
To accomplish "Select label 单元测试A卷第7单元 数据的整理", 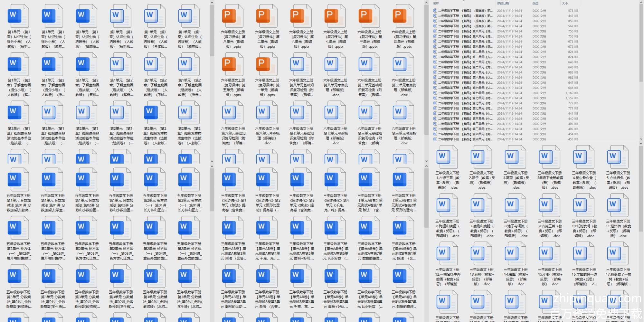I will (369, 251).
